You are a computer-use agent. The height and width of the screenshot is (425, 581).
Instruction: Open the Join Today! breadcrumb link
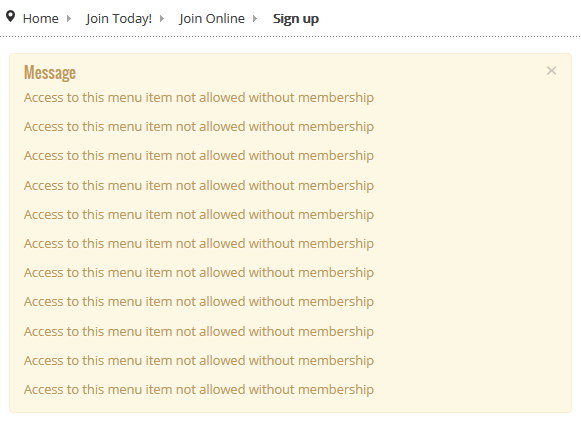click(119, 19)
